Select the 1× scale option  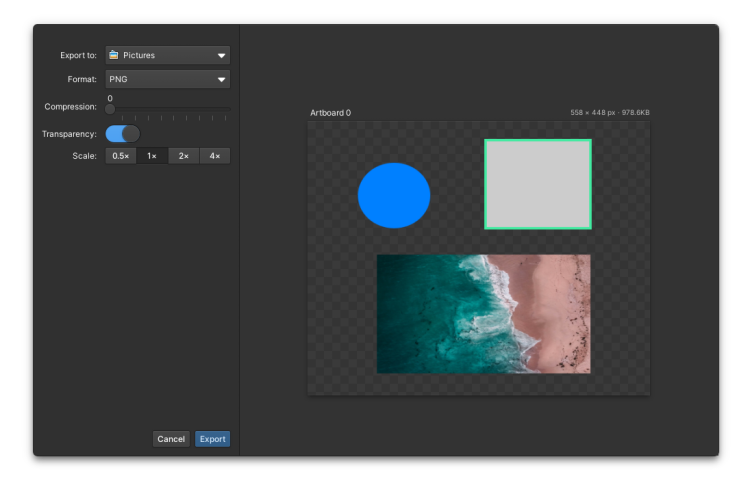pos(152,156)
